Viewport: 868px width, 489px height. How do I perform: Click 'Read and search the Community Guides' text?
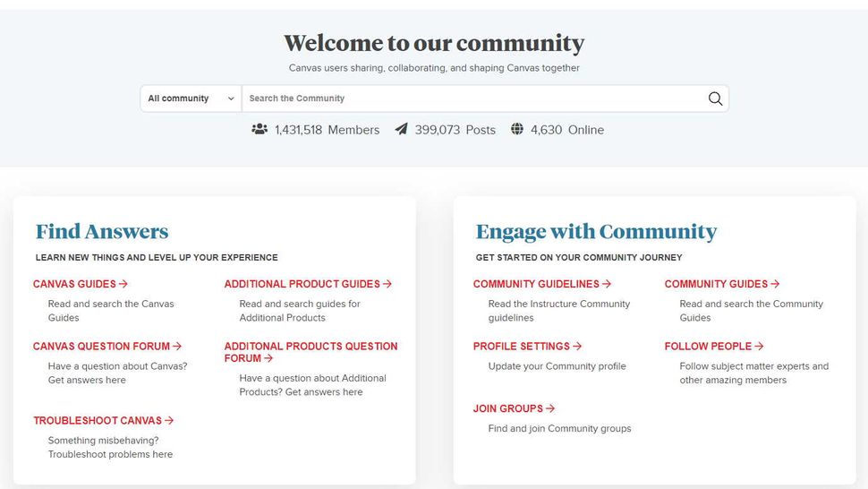(751, 311)
